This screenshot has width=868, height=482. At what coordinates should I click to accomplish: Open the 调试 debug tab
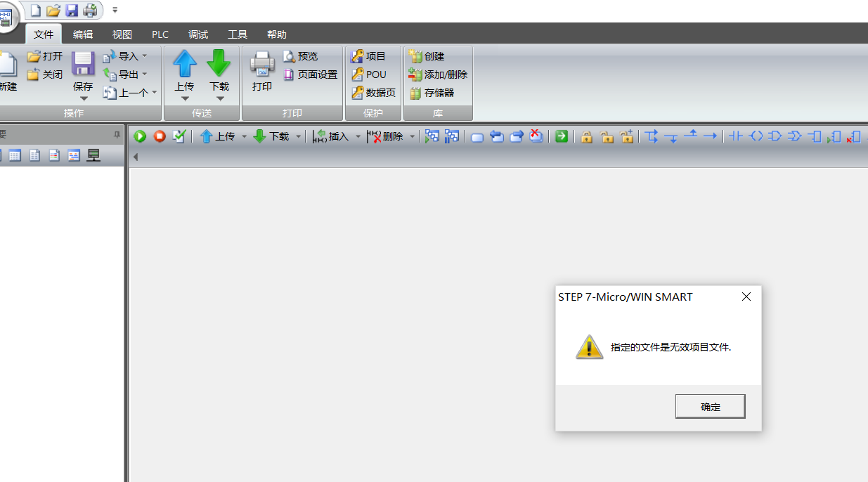pyautogui.click(x=198, y=34)
